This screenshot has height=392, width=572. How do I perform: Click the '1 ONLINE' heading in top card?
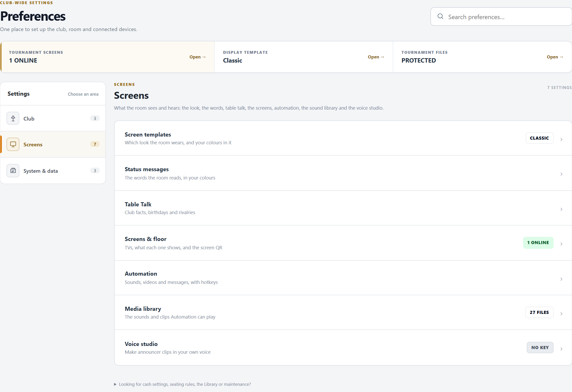(23, 61)
